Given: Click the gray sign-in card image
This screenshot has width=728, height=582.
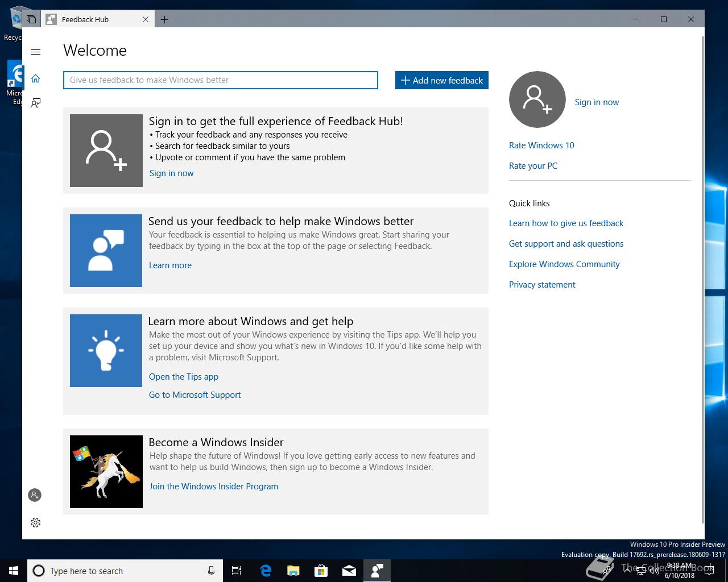Looking at the screenshot, I should coord(106,151).
